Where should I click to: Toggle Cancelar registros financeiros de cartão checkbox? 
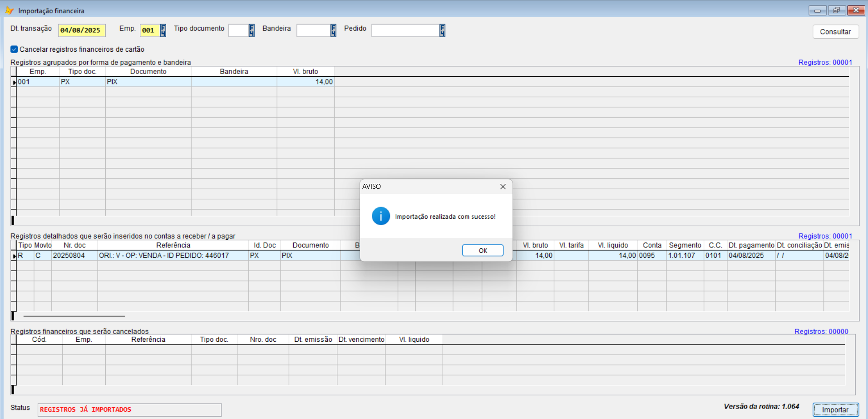(15, 49)
